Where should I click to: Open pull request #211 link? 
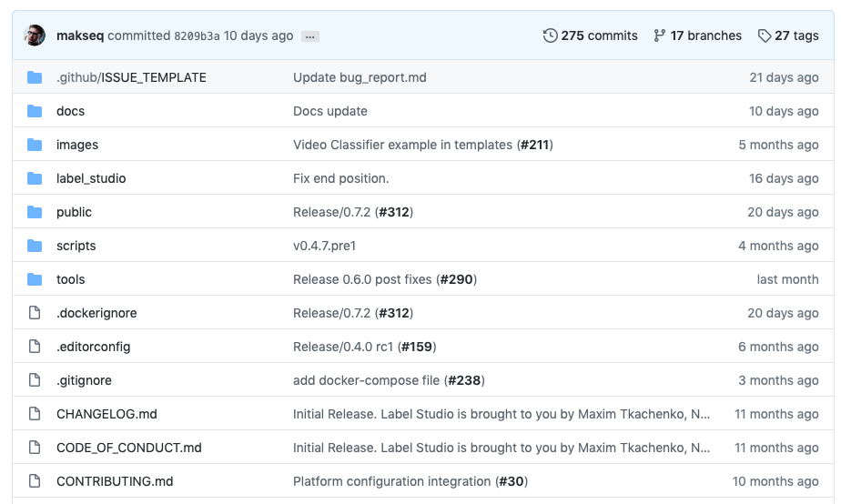pos(535,145)
